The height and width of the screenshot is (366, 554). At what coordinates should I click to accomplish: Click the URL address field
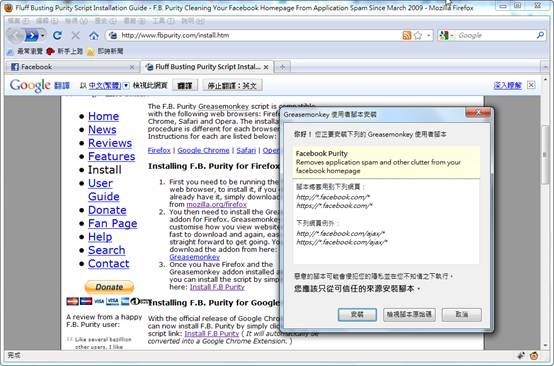(x=260, y=35)
